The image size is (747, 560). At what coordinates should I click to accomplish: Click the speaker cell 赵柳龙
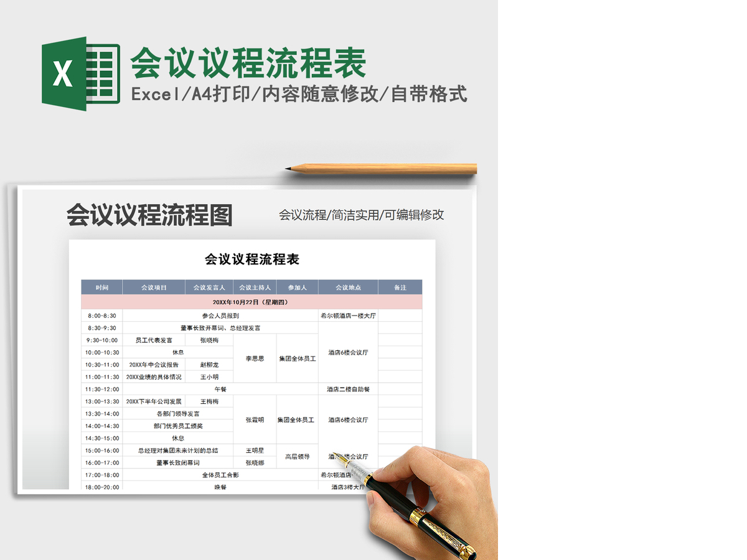tap(209, 365)
